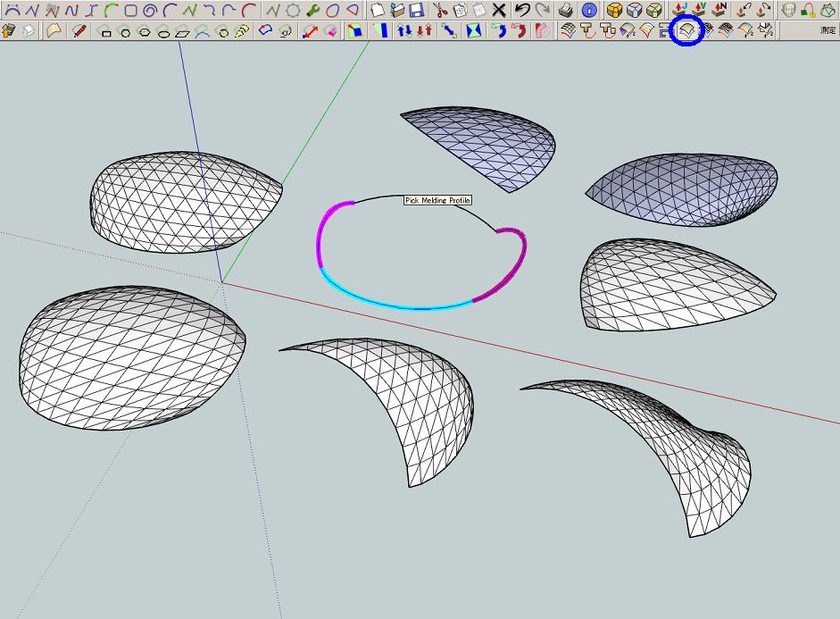The image size is (840, 619).
Task: Select the Normal Push Pull N icon
Action: click(719, 10)
